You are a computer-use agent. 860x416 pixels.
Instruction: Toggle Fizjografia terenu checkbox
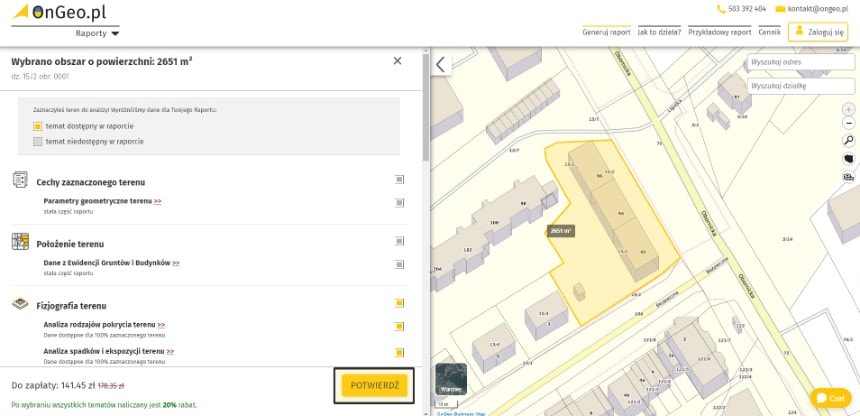point(399,303)
